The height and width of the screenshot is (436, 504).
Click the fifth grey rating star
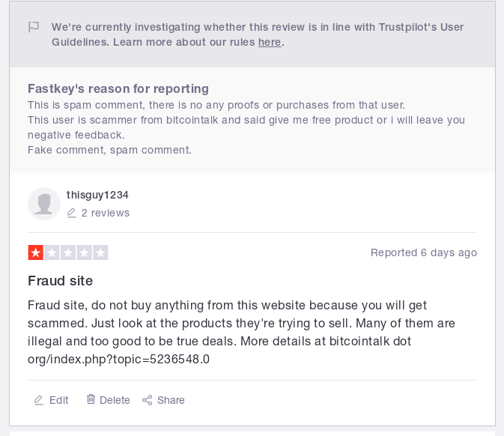click(100, 252)
